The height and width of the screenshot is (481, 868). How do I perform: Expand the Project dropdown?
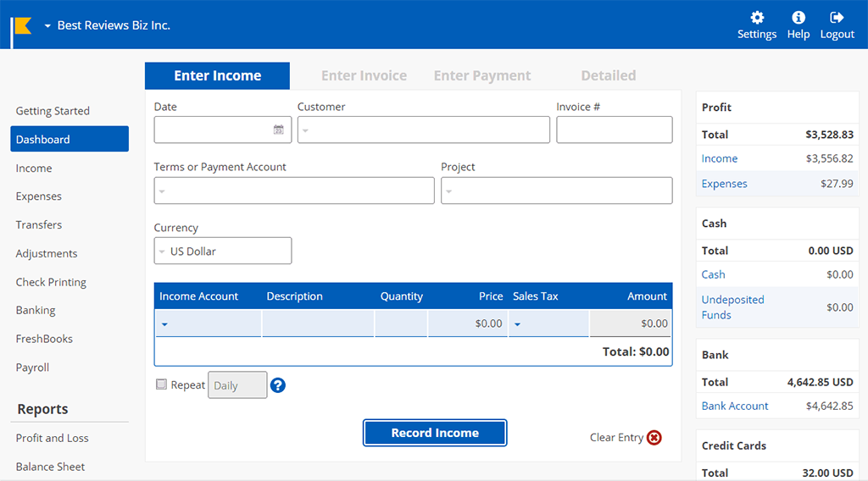click(449, 191)
